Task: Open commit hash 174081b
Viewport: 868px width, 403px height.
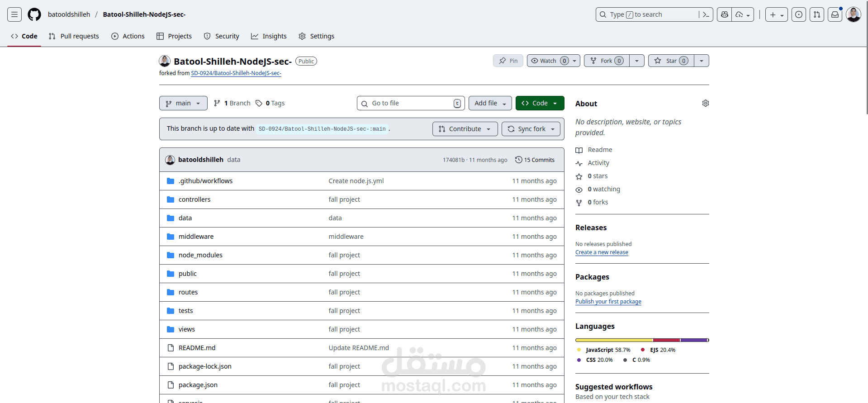Action: tap(454, 160)
